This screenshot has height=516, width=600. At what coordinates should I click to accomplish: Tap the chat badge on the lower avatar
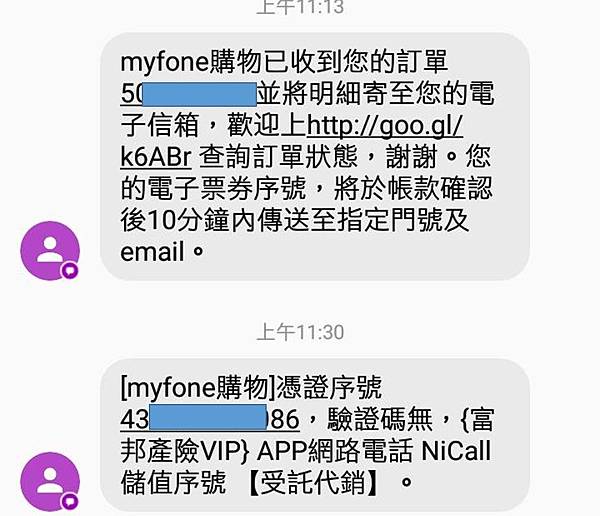pos(69,502)
